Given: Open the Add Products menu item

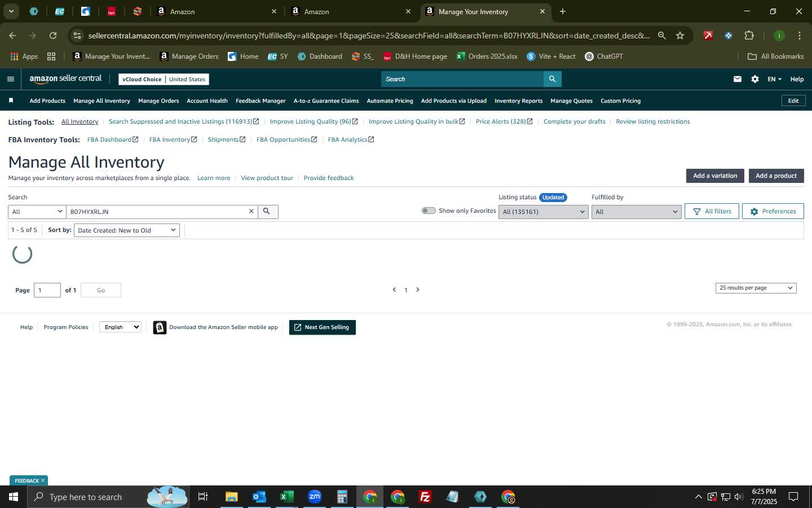Looking at the screenshot, I should click(x=47, y=100).
